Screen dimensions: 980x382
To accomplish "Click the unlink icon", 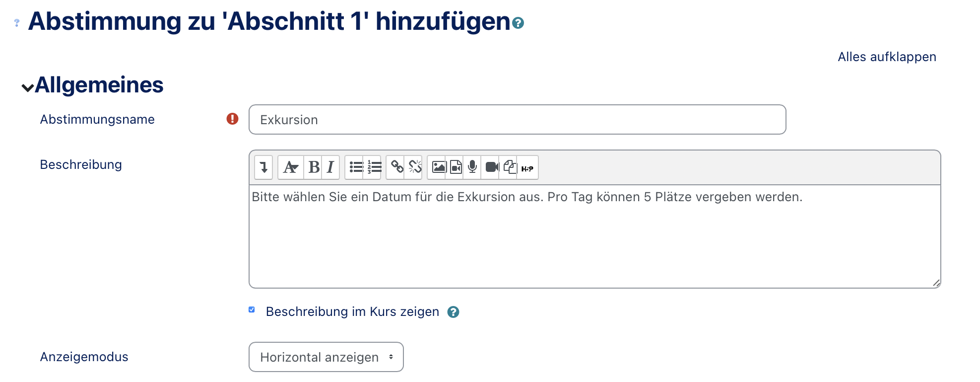I will coord(414,167).
